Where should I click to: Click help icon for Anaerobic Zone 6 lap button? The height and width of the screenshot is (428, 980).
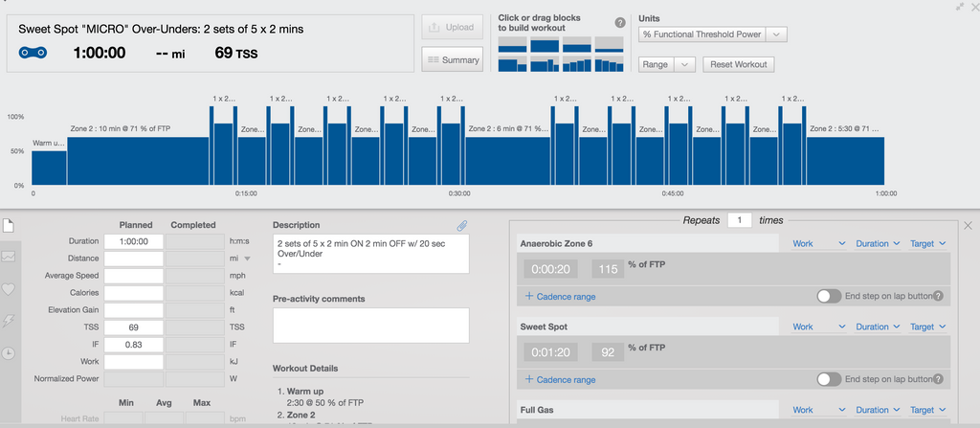[x=938, y=296]
